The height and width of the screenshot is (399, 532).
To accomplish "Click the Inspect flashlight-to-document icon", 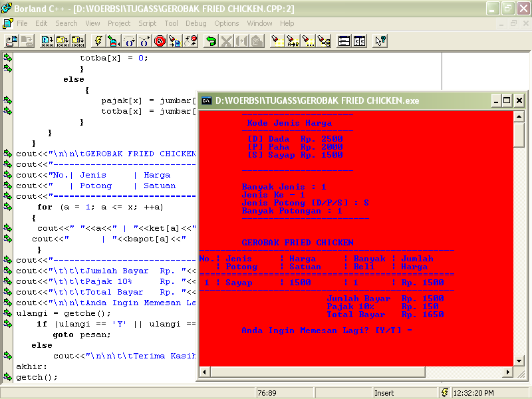I will pyautogui.click(x=175, y=41).
